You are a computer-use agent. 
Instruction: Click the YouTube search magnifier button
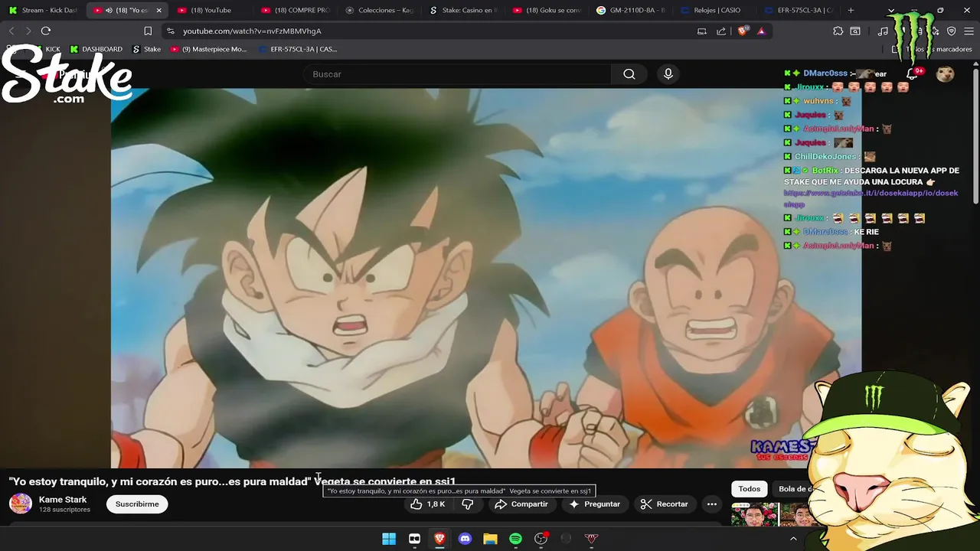[629, 74]
